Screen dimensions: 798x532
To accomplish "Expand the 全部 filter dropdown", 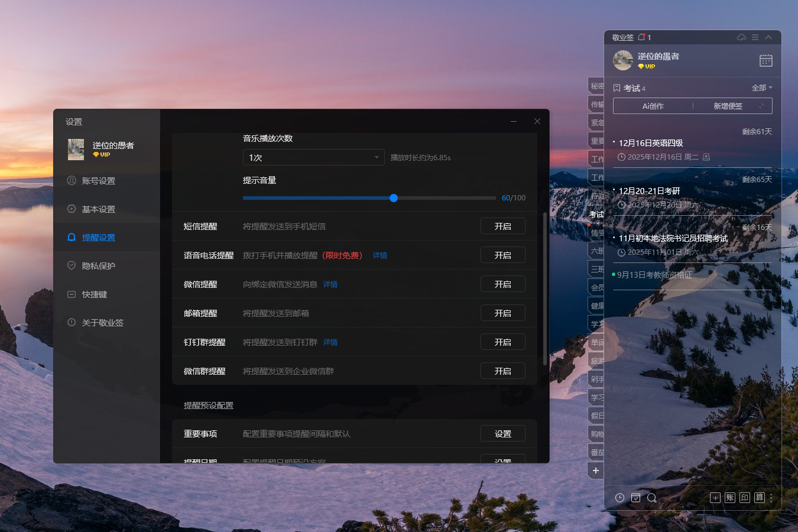I will coord(762,87).
